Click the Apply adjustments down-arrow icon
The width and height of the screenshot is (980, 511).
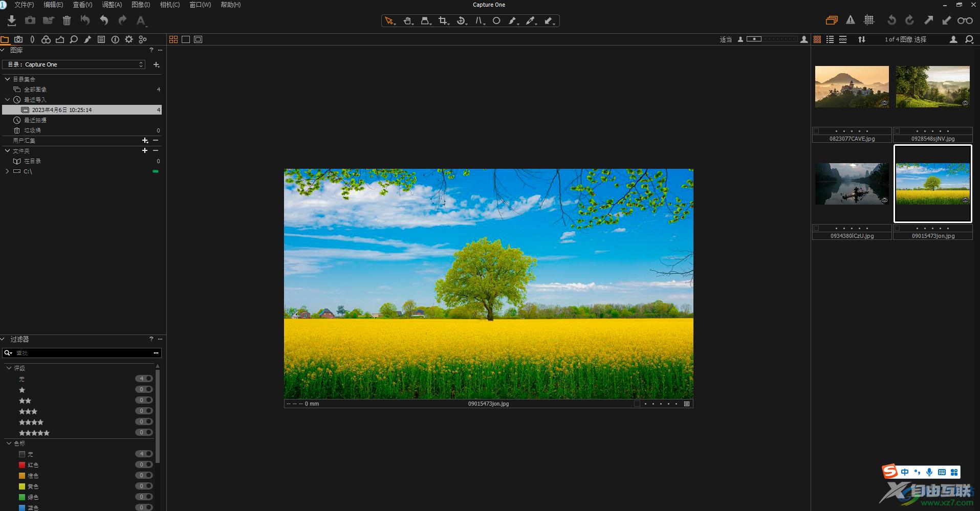[947, 20]
